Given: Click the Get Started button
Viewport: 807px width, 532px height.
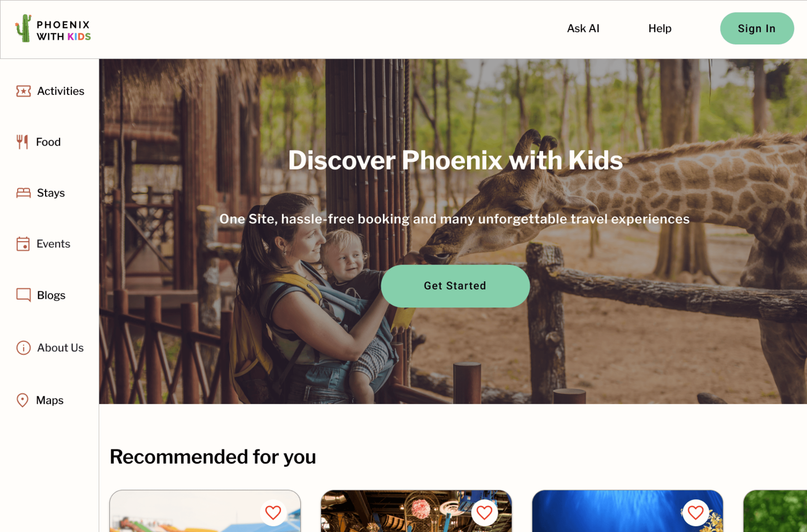Looking at the screenshot, I should coord(455,286).
